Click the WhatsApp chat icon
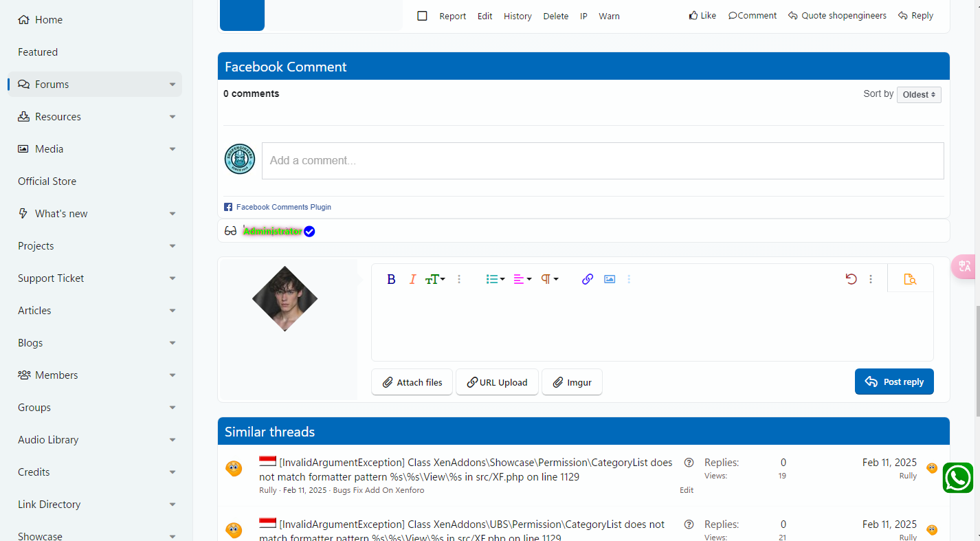Screen dimensions: 980x541 [x=957, y=478]
